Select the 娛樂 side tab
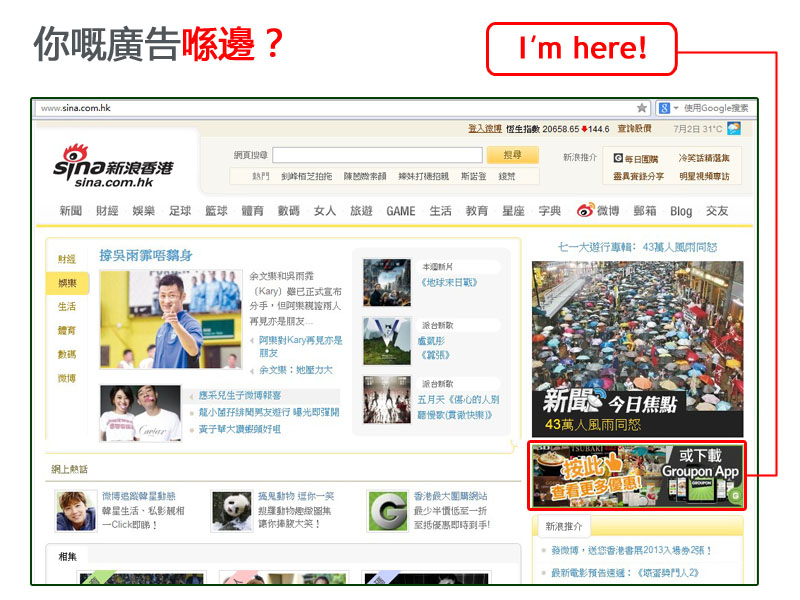800x600 pixels. pyautogui.click(x=67, y=283)
